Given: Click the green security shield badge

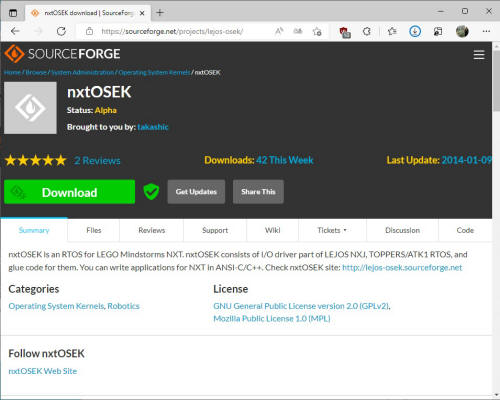Looking at the screenshot, I should coord(151,192).
